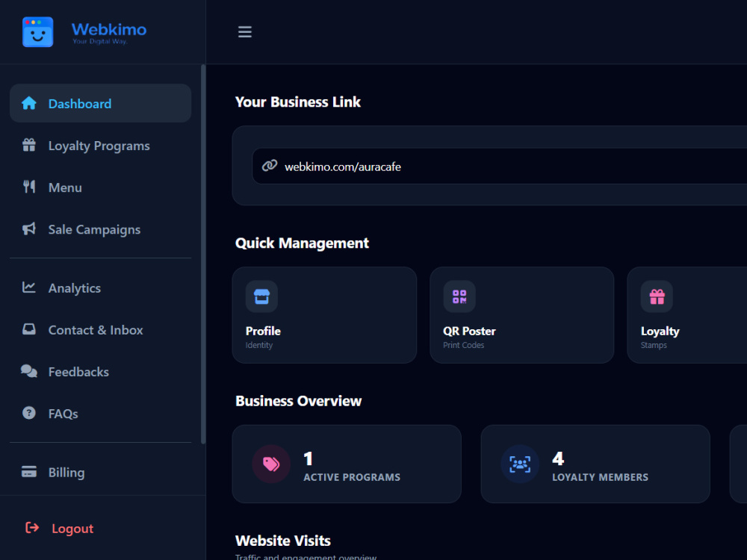Click the 'Your Digital Way.' tagline
747x560 pixels.
tap(100, 41)
